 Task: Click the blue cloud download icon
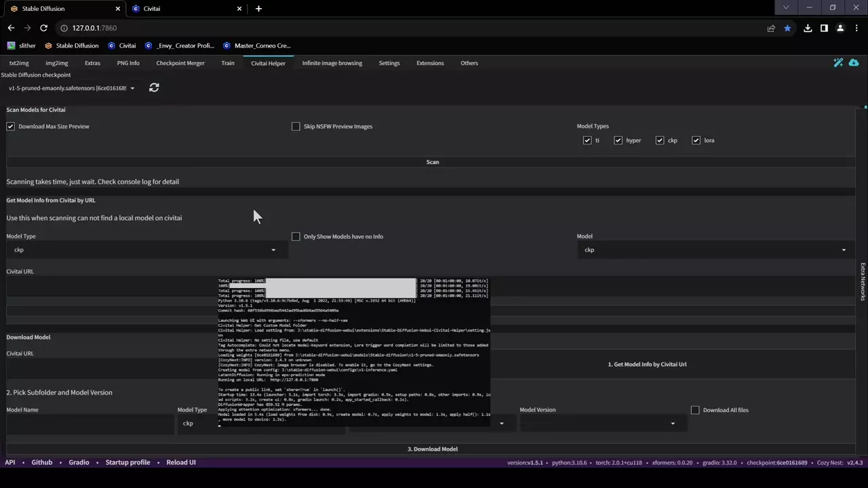854,63
